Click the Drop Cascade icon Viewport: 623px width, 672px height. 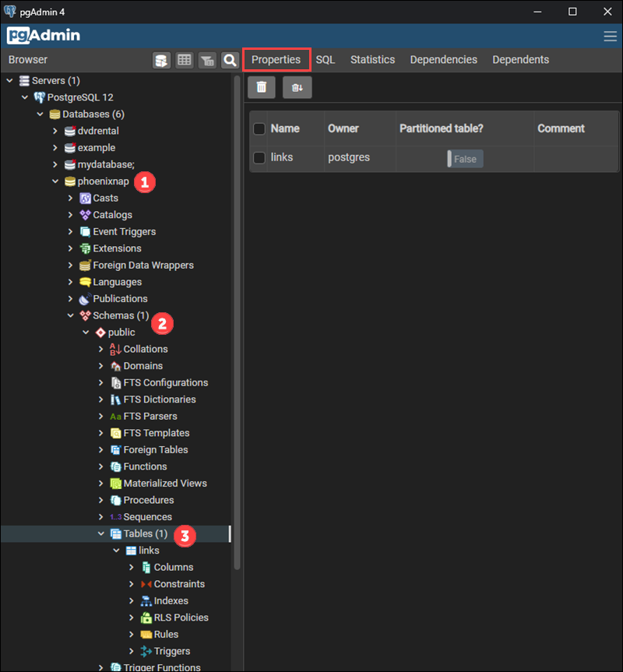pos(297,87)
